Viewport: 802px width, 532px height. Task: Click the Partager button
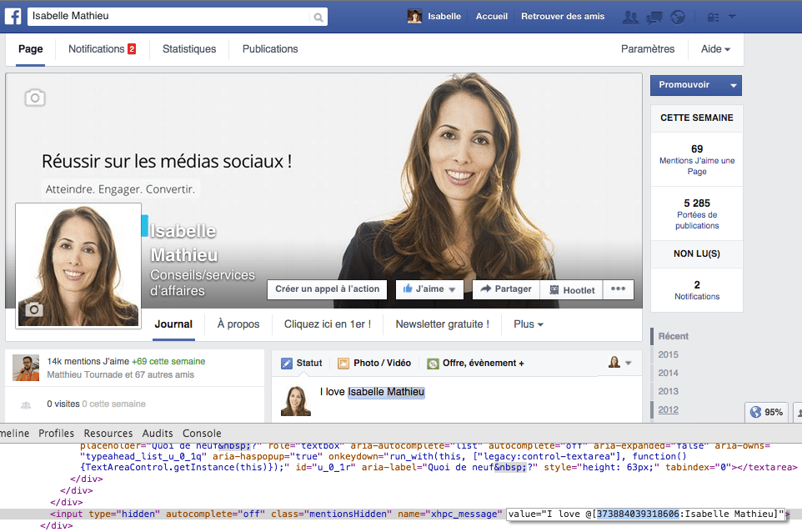506,289
